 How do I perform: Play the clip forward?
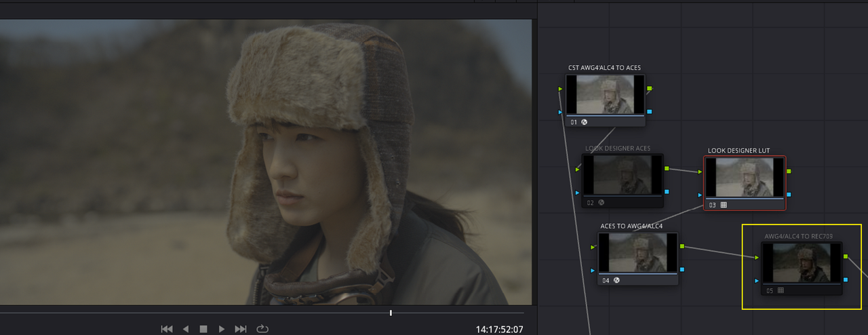[221, 329]
